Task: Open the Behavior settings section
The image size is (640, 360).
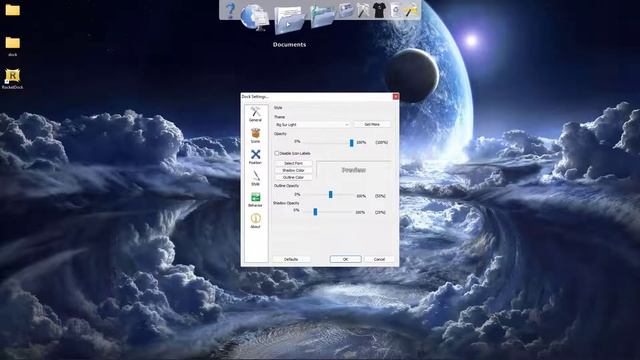Action: click(256, 200)
